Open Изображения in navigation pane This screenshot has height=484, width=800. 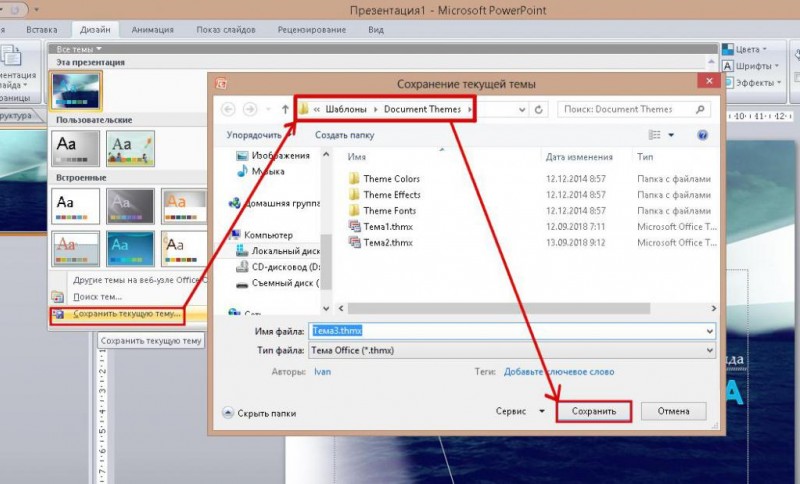(273, 156)
